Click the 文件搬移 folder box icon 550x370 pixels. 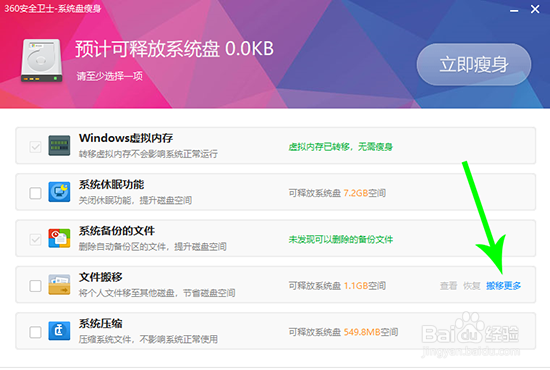point(59,284)
